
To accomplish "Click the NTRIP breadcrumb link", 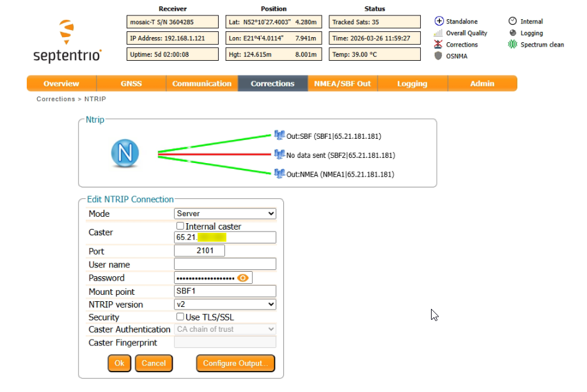I will click(95, 99).
